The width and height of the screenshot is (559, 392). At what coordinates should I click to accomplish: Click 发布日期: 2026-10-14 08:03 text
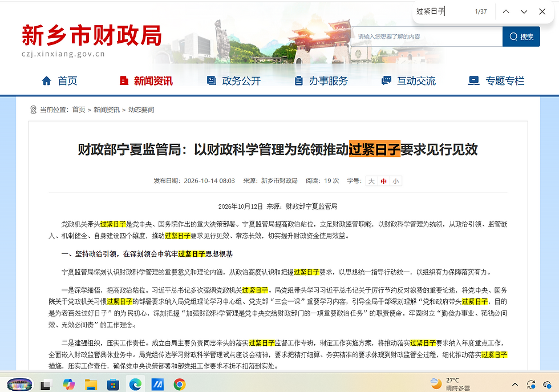pyautogui.click(x=195, y=181)
